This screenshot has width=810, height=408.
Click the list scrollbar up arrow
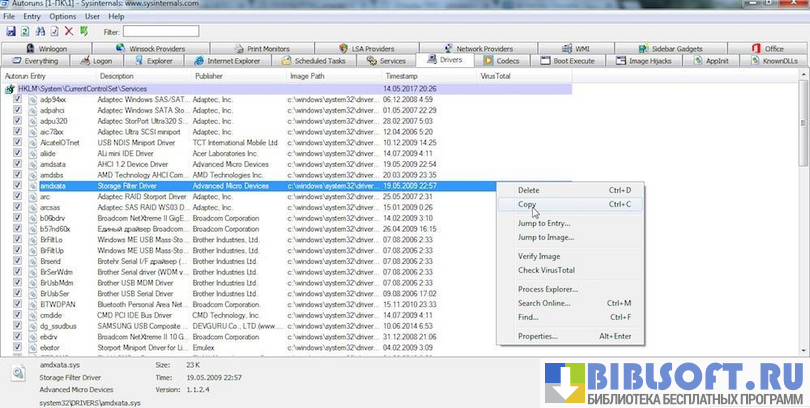click(x=804, y=75)
